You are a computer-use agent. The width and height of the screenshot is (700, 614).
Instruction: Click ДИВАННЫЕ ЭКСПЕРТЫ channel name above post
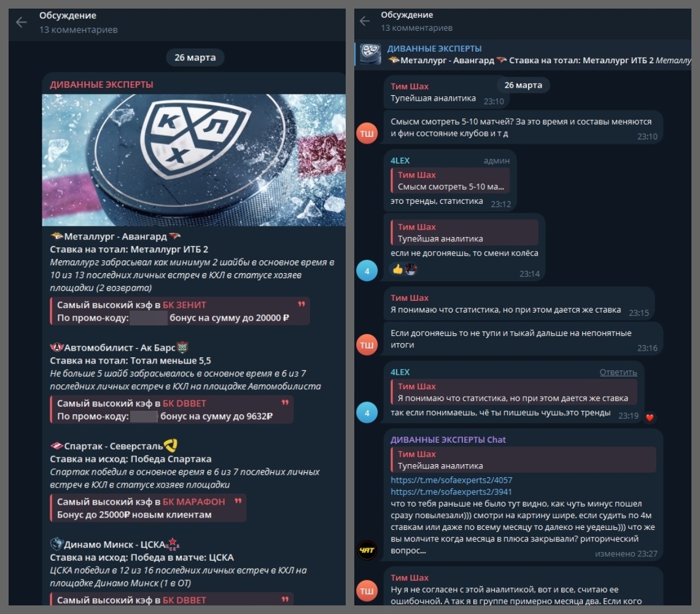pos(101,84)
